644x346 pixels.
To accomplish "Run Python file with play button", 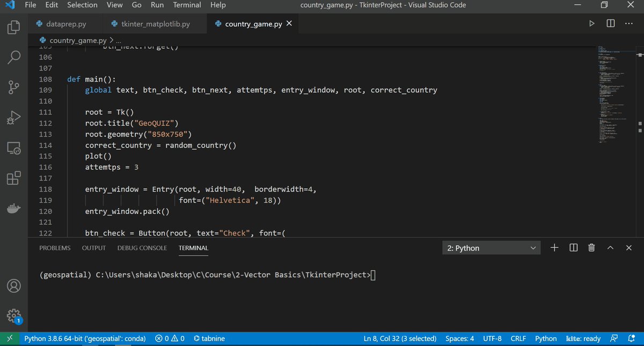I will 592,24.
